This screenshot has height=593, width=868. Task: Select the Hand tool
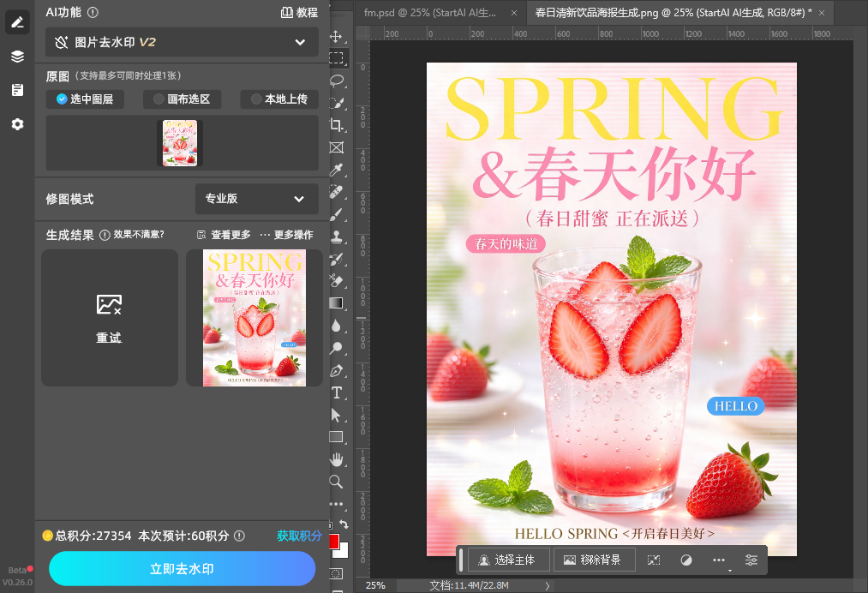(x=336, y=459)
